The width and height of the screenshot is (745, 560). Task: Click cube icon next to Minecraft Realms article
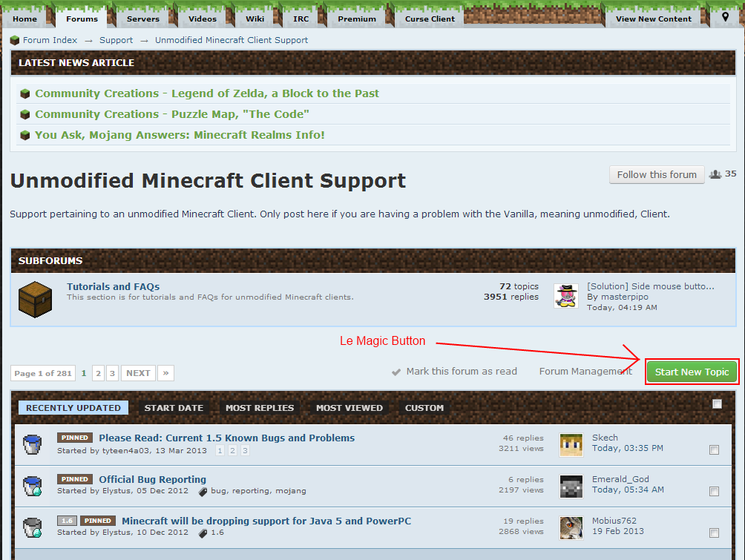pos(25,136)
